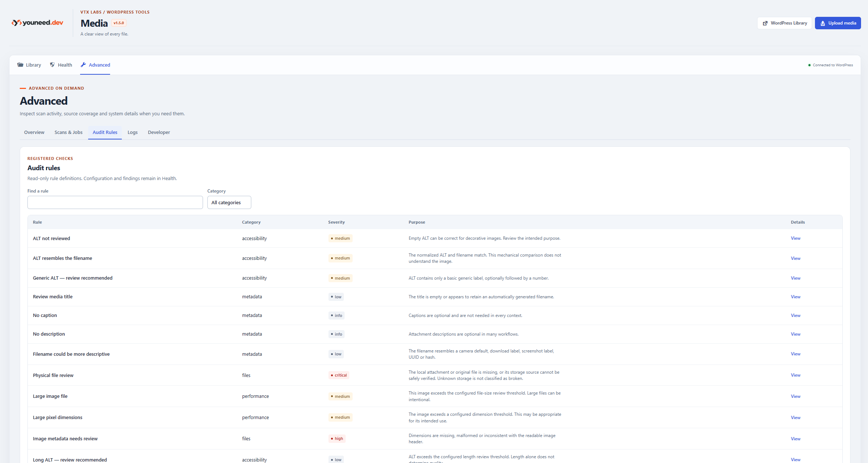Screen dimensions: 868x463
Task: View details for No caption
Action: (x=795, y=315)
